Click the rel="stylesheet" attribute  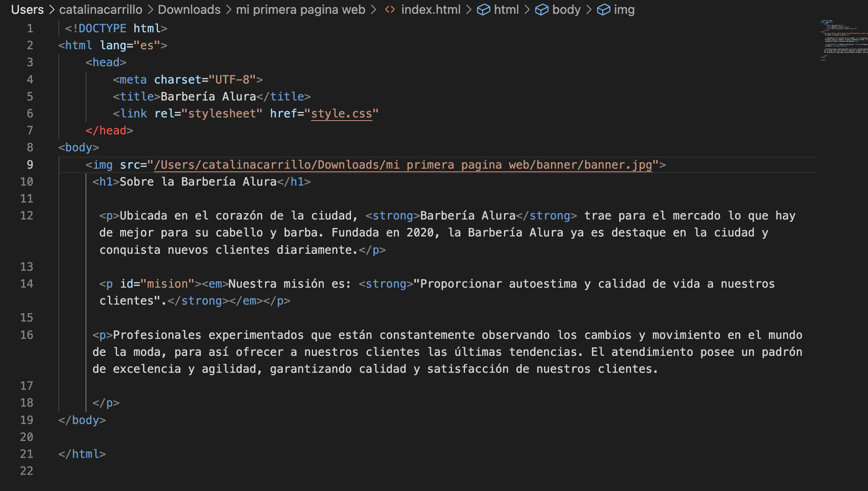pos(208,113)
